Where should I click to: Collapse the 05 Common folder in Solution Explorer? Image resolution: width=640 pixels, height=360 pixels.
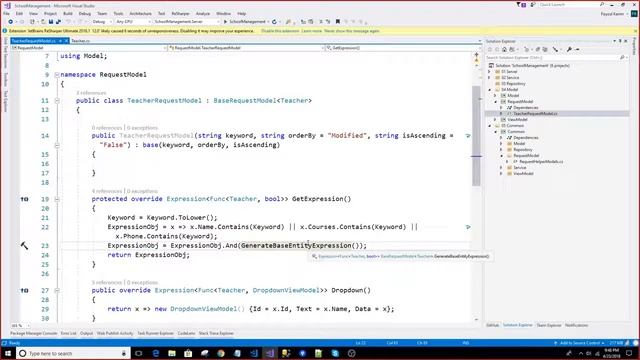490,126
